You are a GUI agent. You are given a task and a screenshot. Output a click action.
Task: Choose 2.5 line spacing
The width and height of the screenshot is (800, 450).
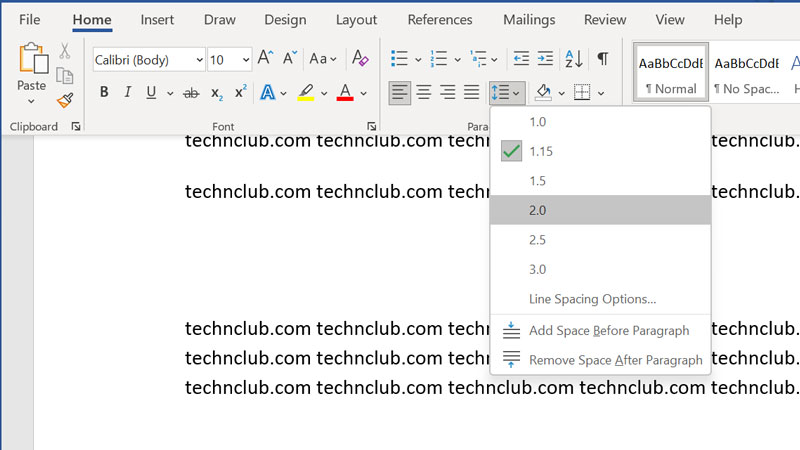[x=601, y=240]
